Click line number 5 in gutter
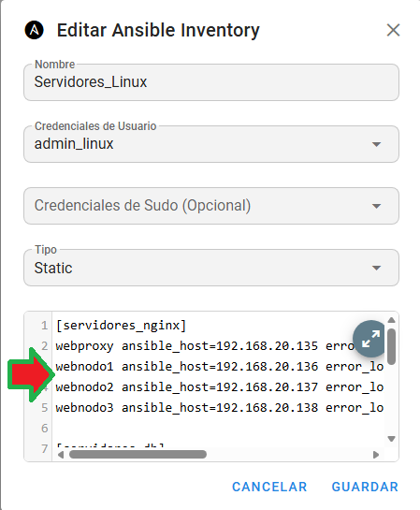The width and height of the screenshot is (420, 510). point(45,408)
